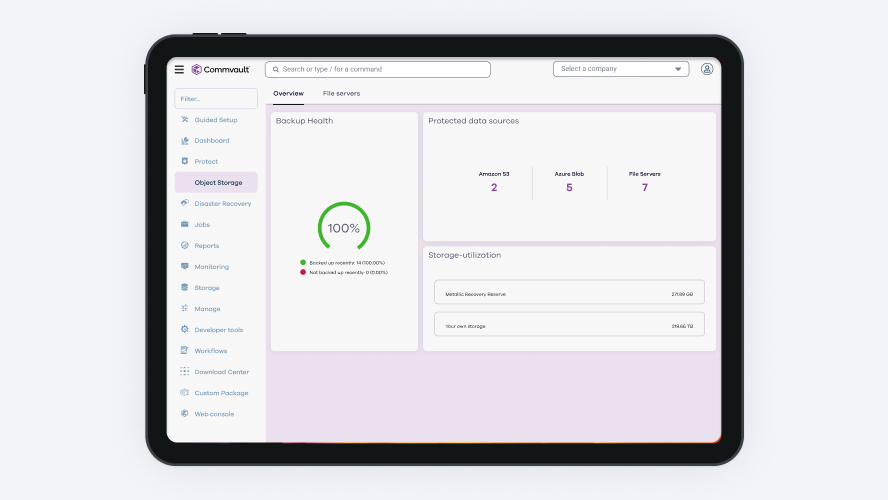Open Guided Setup in sidebar

pyautogui.click(x=216, y=120)
